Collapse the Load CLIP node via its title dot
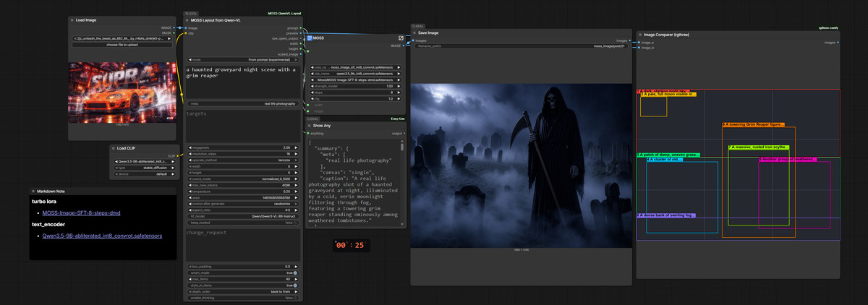The height and width of the screenshot is (305, 868). (114, 148)
